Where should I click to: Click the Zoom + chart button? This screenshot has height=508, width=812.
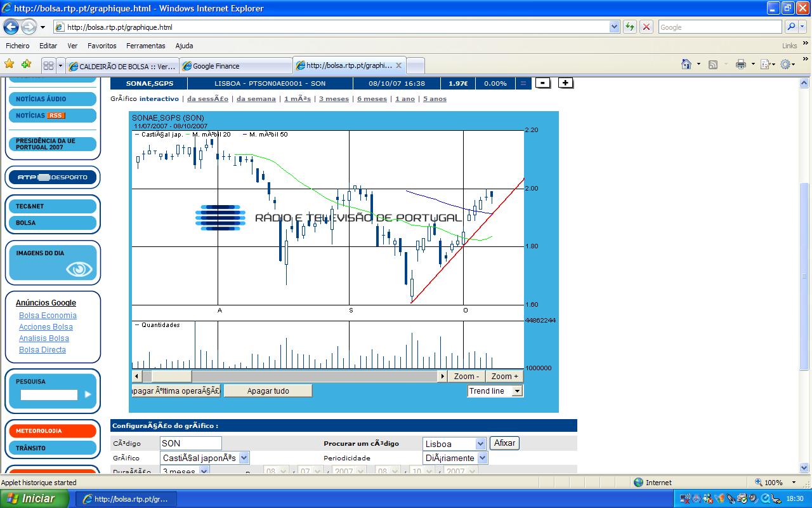pyautogui.click(x=505, y=377)
